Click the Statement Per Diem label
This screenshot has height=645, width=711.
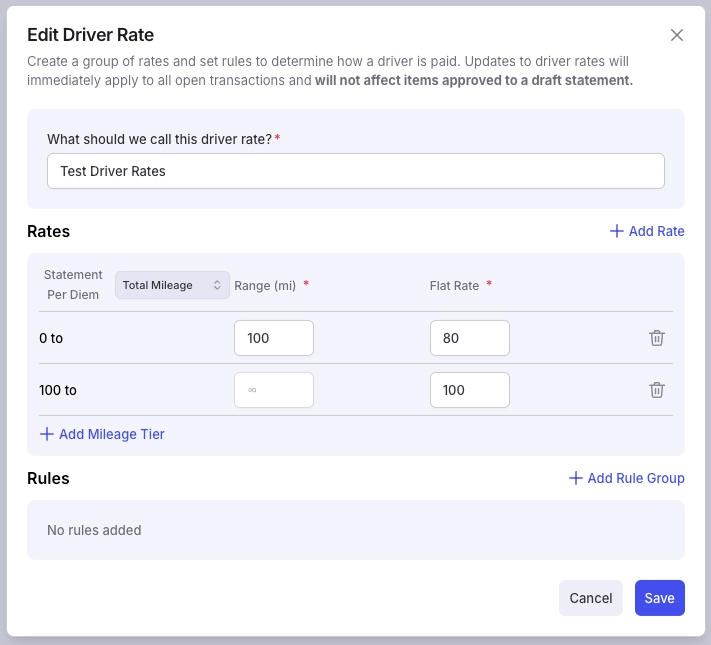[x=73, y=285]
